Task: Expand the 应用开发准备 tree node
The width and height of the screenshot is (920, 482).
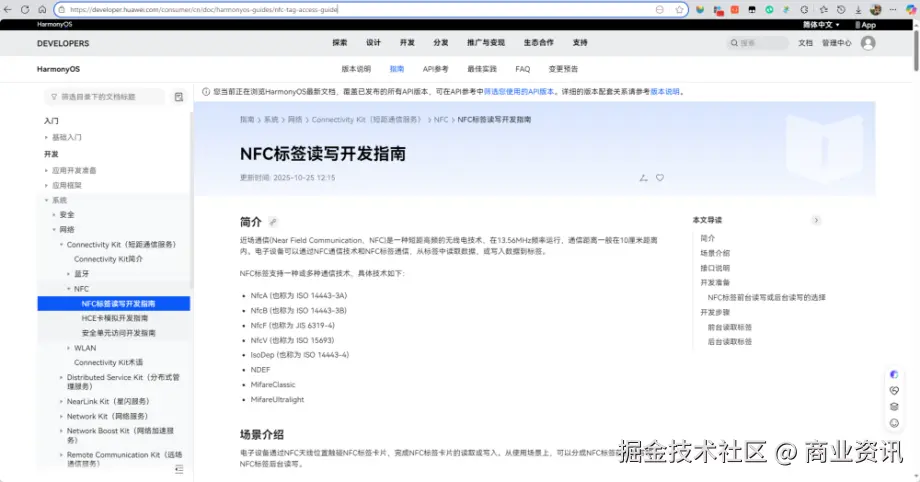Action: pos(46,170)
